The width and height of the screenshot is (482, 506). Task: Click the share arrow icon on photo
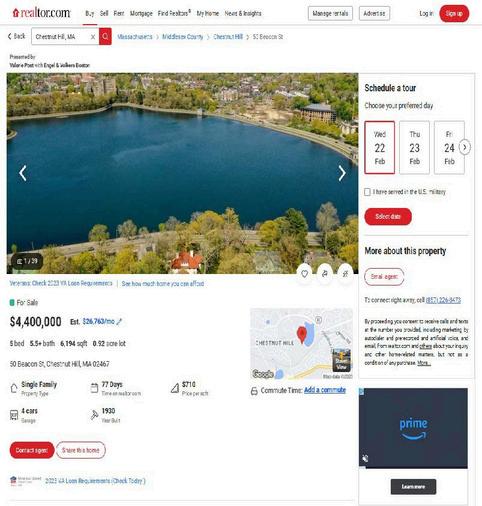click(x=325, y=274)
